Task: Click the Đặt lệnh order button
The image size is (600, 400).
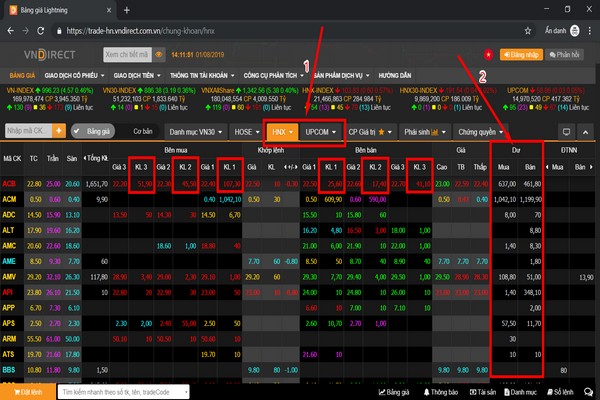Action: click(x=28, y=392)
